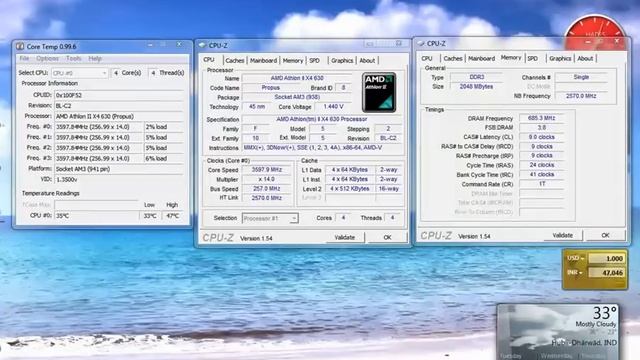Image resolution: width=640 pixels, height=360 pixels.
Task: Click the weather gadget showing 33°
Action: point(558,332)
